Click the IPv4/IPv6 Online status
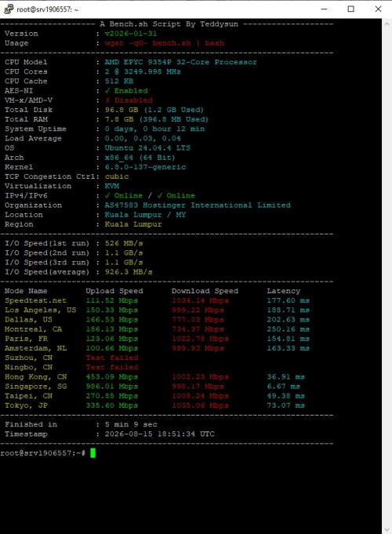392x534 pixels. (x=150, y=195)
